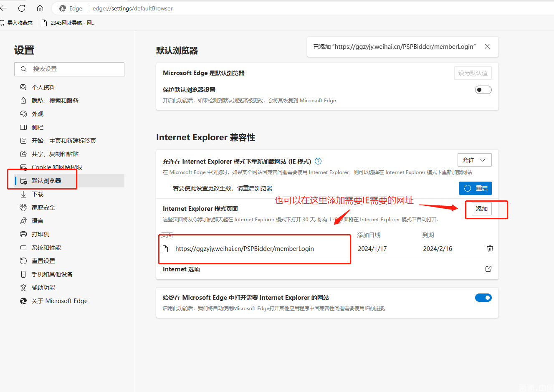Click the expiry date 2024/2/16

tap(438, 249)
